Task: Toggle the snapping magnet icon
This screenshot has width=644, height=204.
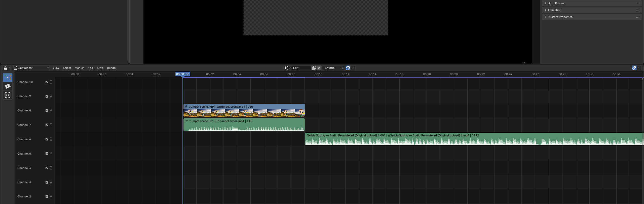Action: (x=348, y=68)
